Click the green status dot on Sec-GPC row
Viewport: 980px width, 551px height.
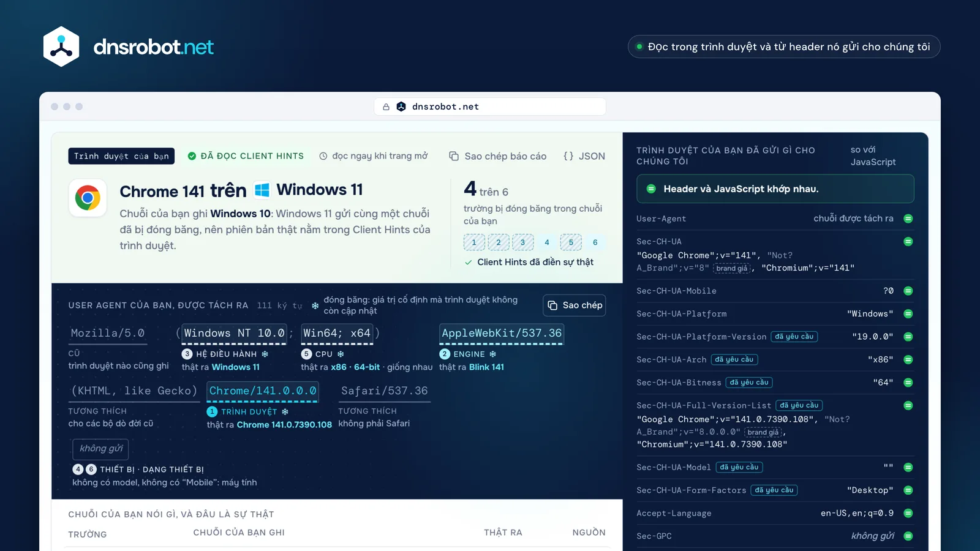point(908,536)
